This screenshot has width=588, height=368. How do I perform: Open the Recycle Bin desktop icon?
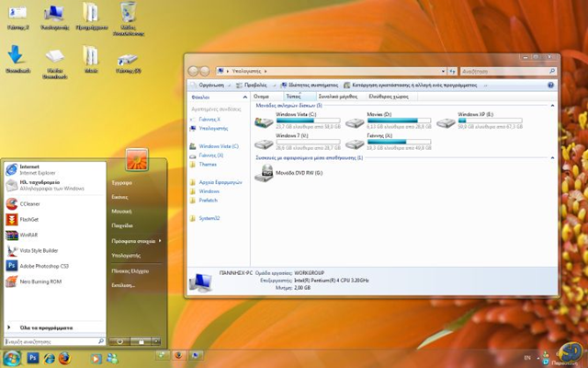(x=129, y=18)
